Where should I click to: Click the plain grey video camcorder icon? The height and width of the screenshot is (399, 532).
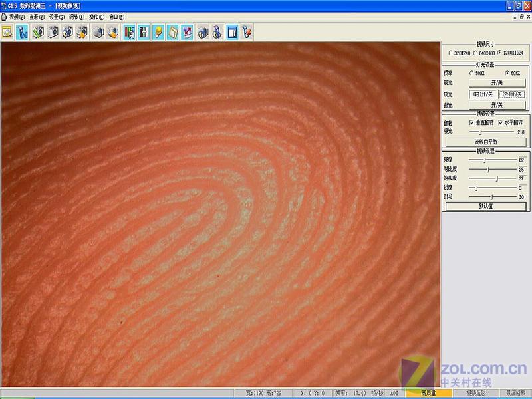coord(98,32)
